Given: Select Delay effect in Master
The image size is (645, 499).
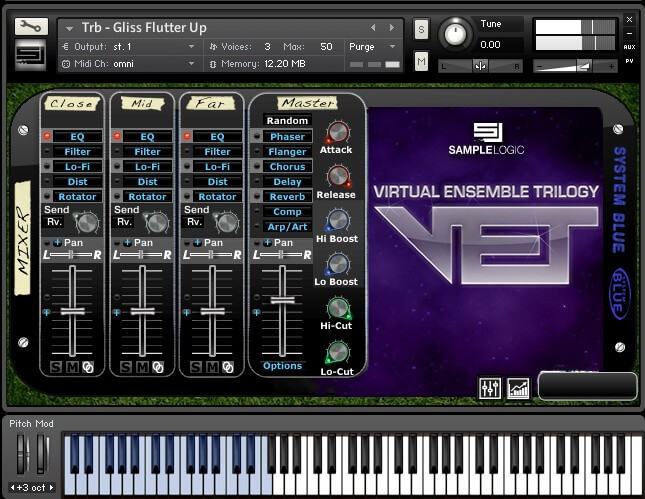Looking at the screenshot, I should 287,182.
